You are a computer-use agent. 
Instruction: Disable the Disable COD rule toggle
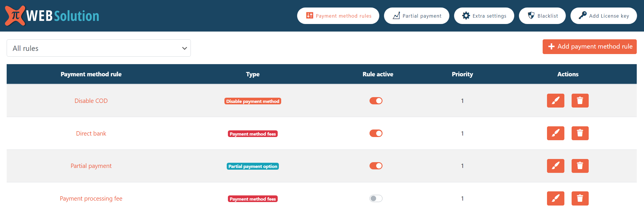(x=376, y=101)
